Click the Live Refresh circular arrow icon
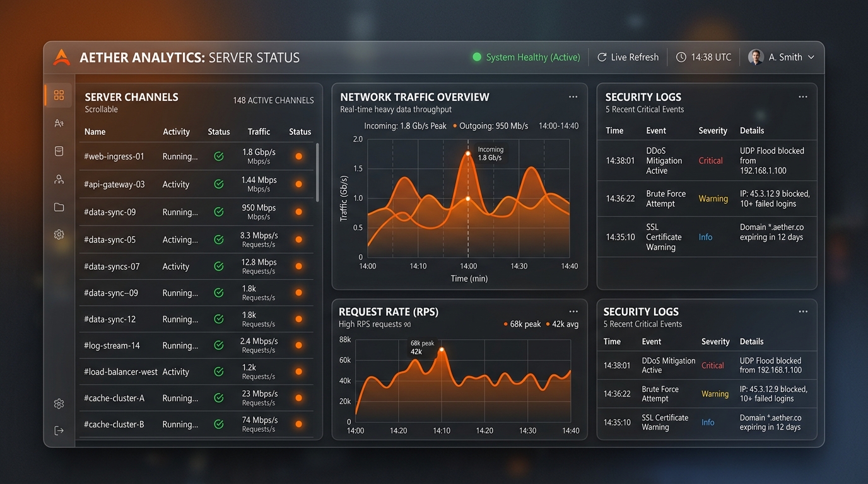The width and height of the screenshot is (868, 484). pyautogui.click(x=602, y=57)
